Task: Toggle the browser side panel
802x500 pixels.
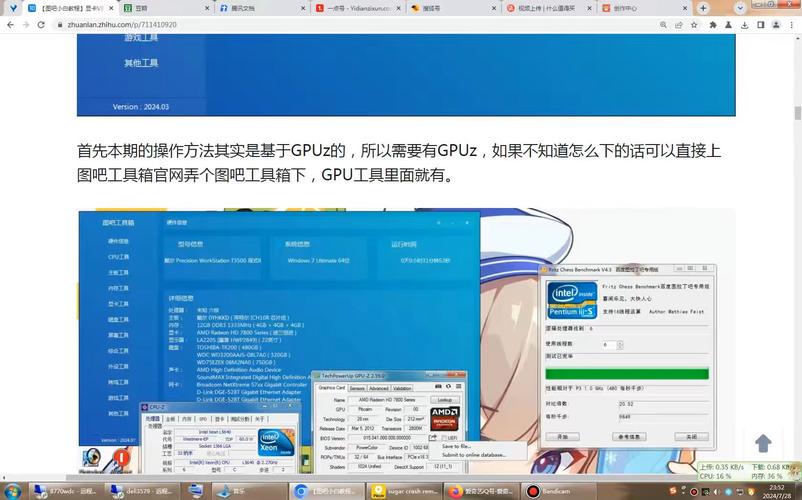Action: coord(761,25)
